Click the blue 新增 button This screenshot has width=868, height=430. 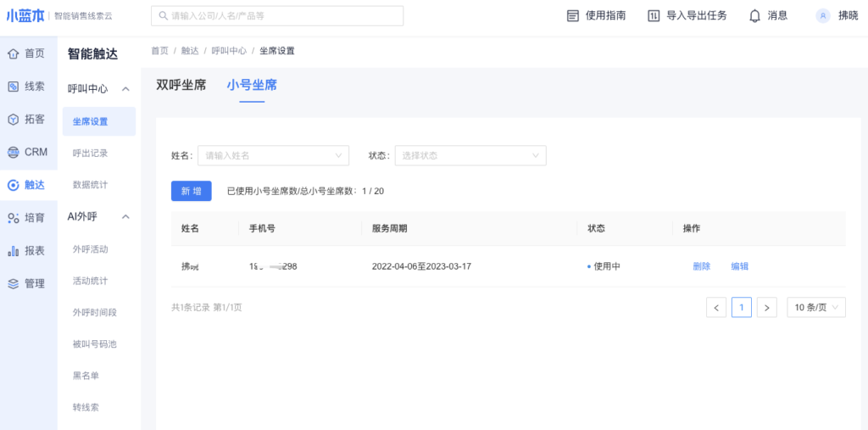pyautogui.click(x=191, y=191)
